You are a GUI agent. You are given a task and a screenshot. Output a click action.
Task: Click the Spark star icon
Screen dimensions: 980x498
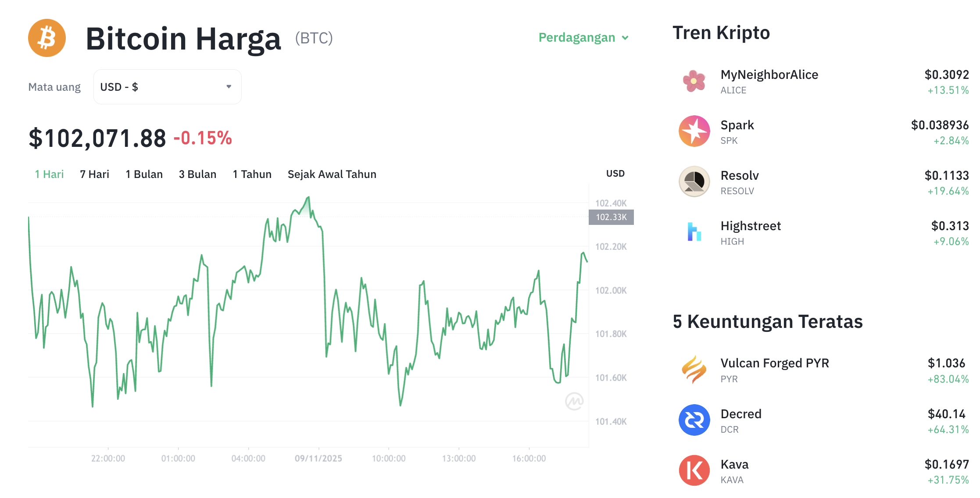click(x=694, y=131)
